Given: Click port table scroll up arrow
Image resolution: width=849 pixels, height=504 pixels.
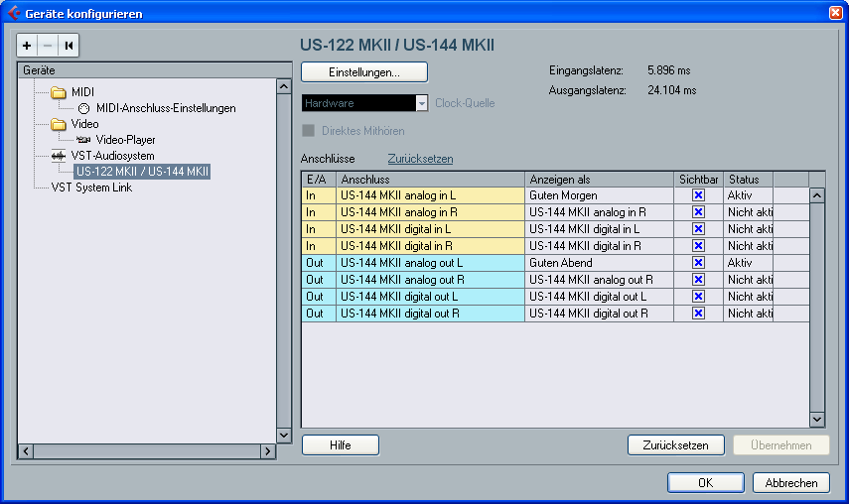Looking at the screenshot, I should (x=817, y=195).
